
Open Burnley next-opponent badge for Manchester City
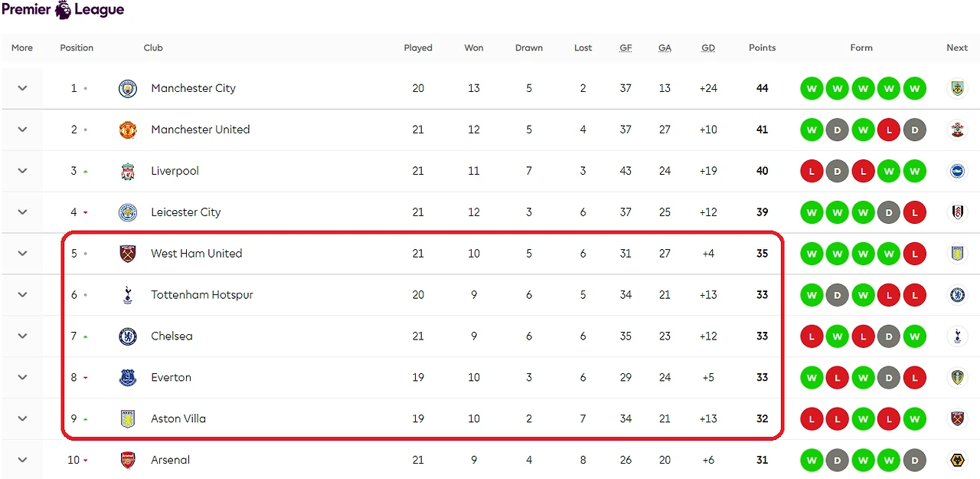coord(957,88)
